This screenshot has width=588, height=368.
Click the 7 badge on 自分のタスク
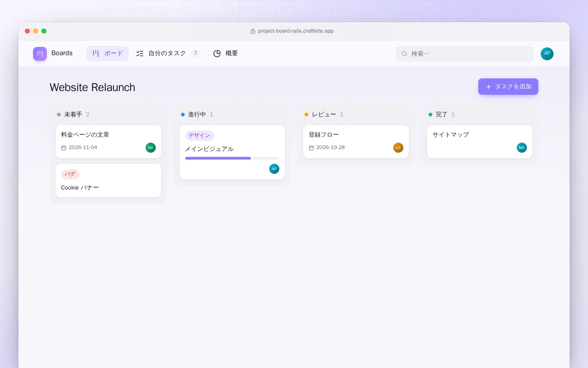point(196,53)
